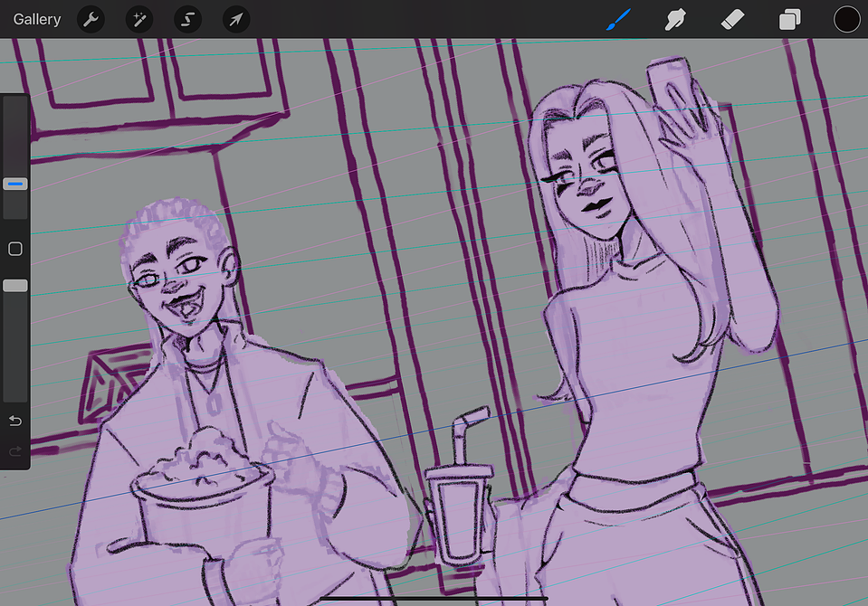The image size is (868, 606).
Task: Open the Adjustments magic wand menu
Action: tap(139, 19)
